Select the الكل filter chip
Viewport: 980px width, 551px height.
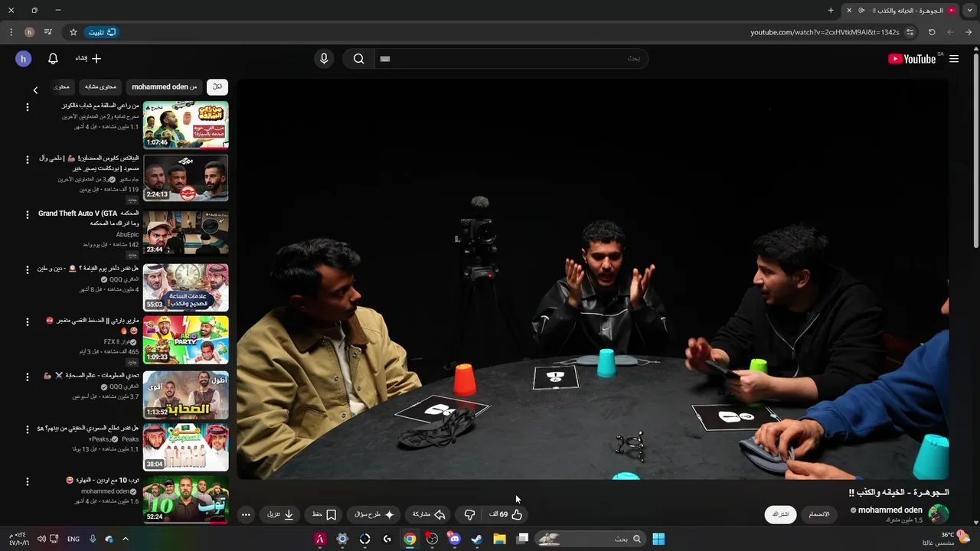tap(217, 87)
